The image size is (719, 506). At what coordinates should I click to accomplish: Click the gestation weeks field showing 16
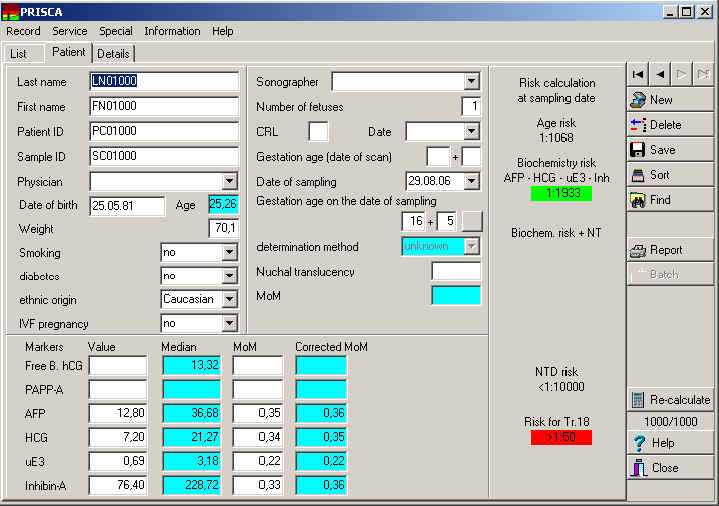pos(413,222)
